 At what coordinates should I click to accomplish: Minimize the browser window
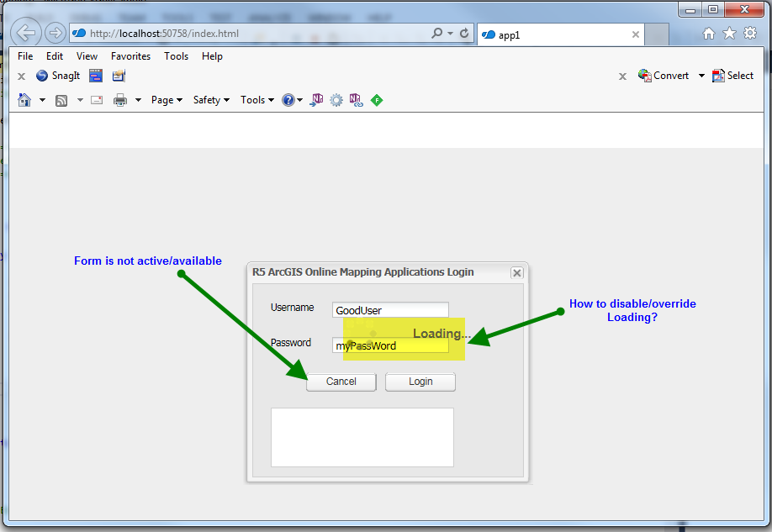(x=690, y=9)
